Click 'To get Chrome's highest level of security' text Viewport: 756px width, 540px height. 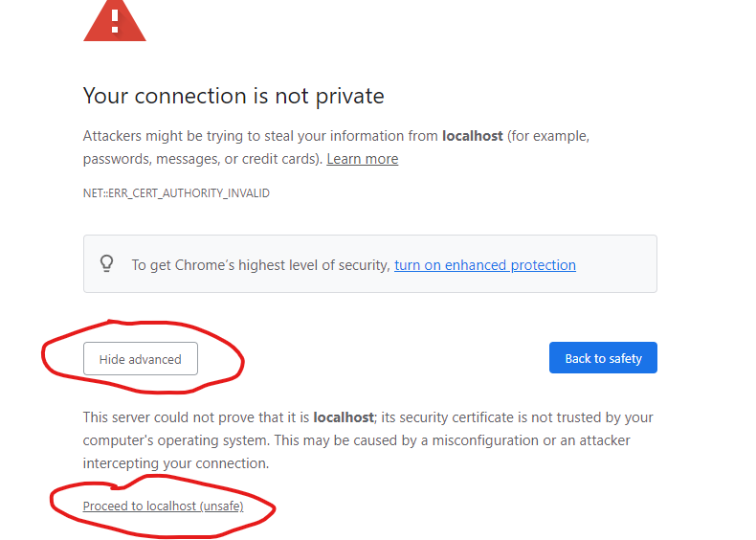tap(260, 265)
